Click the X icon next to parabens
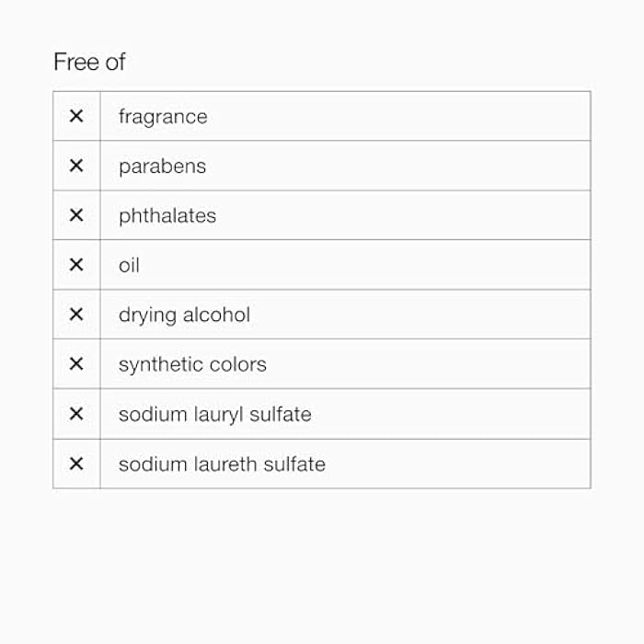This screenshot has width=644, height=644. [x=76, y=166]
